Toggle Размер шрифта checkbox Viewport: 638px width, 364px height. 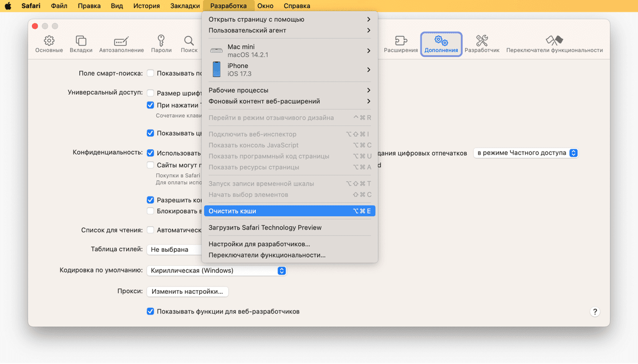pyautogui.click(x=150, y=93)
